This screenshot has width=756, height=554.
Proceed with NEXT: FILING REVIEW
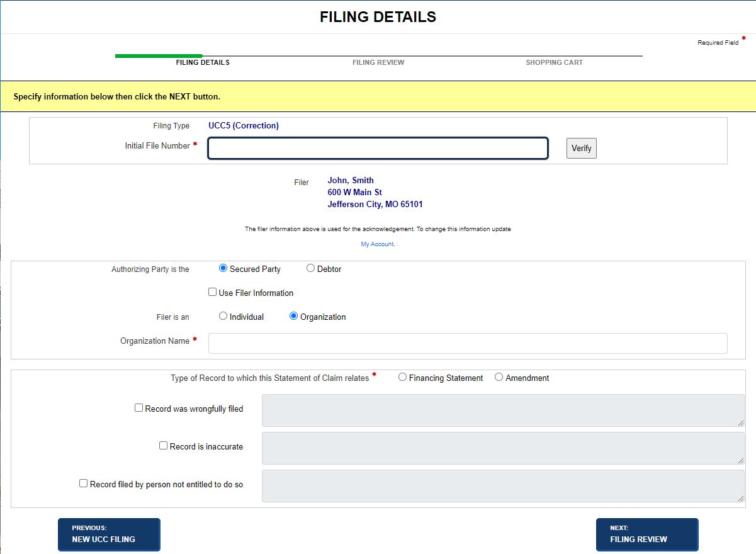[x=646, y=534]
